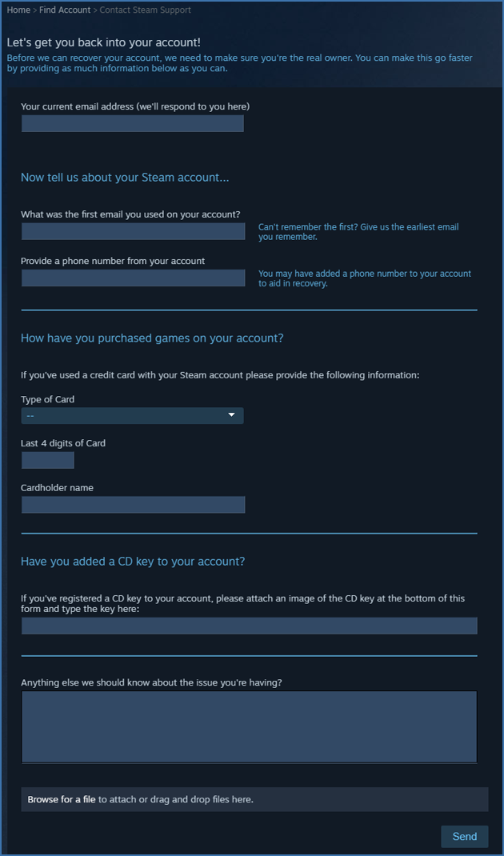Select the CD key text field
Screen dimensions: 504x856
[249, 626]
